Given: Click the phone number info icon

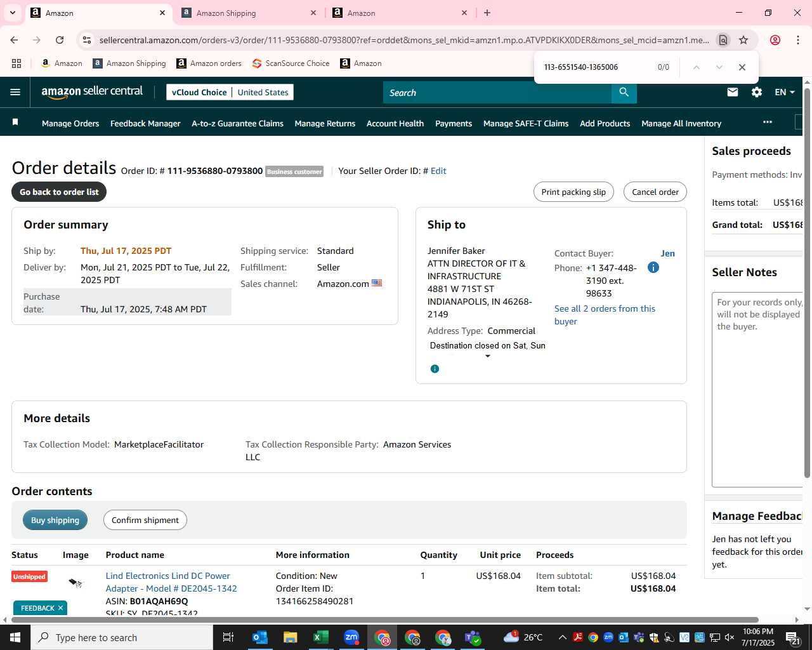Looking at the screenshot, I should tap(653, 267).
